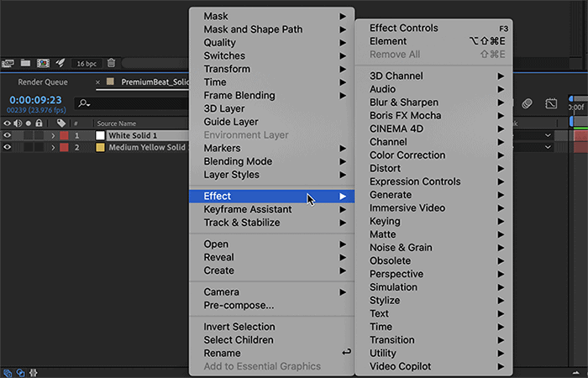The image size is (588, 378).
Task: Click the blue time navigator start handle
Action: coord(571,98)
